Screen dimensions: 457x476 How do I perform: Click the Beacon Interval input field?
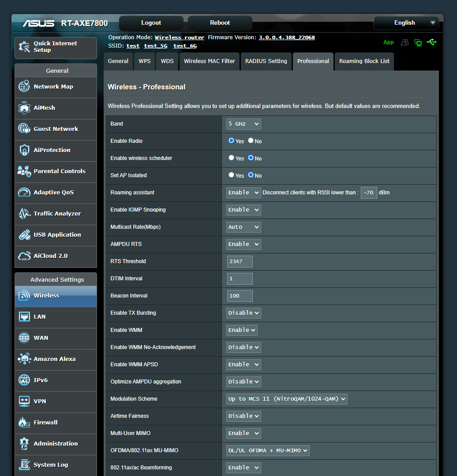240,296
